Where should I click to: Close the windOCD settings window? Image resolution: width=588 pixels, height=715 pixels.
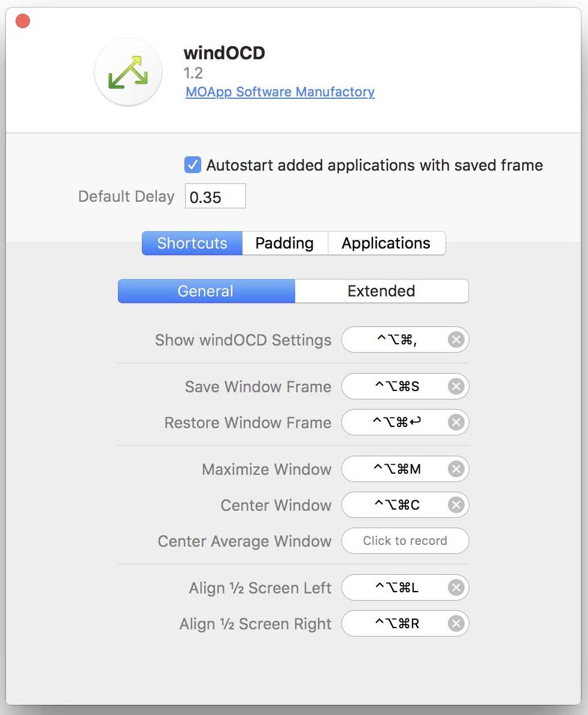click(23, 21)
